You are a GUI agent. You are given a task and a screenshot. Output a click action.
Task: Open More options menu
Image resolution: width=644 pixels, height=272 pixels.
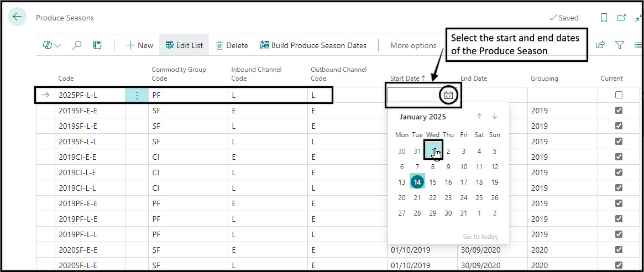point(413,45)
